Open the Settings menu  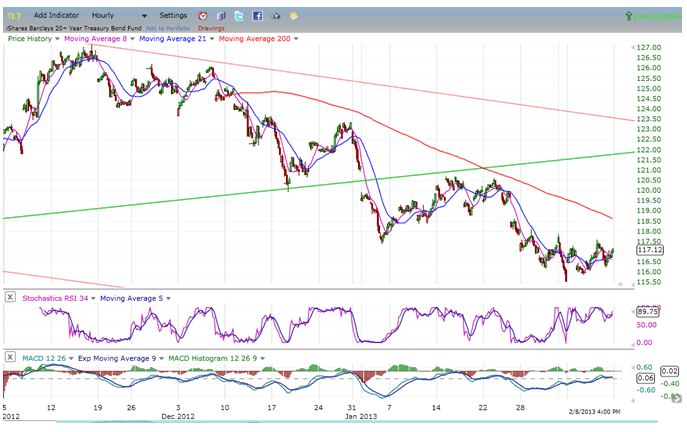click(x=173, y=16)
